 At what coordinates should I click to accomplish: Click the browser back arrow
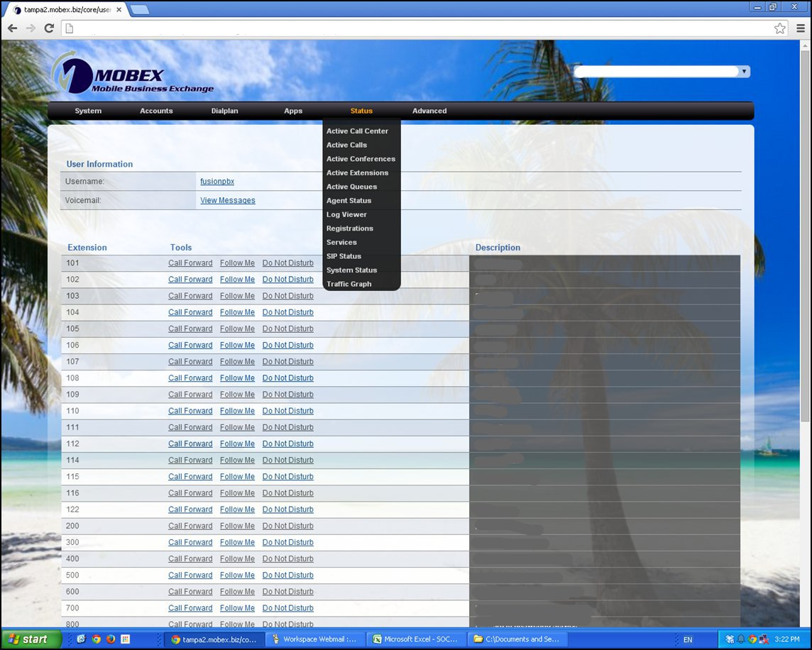[x=12, y=28]
